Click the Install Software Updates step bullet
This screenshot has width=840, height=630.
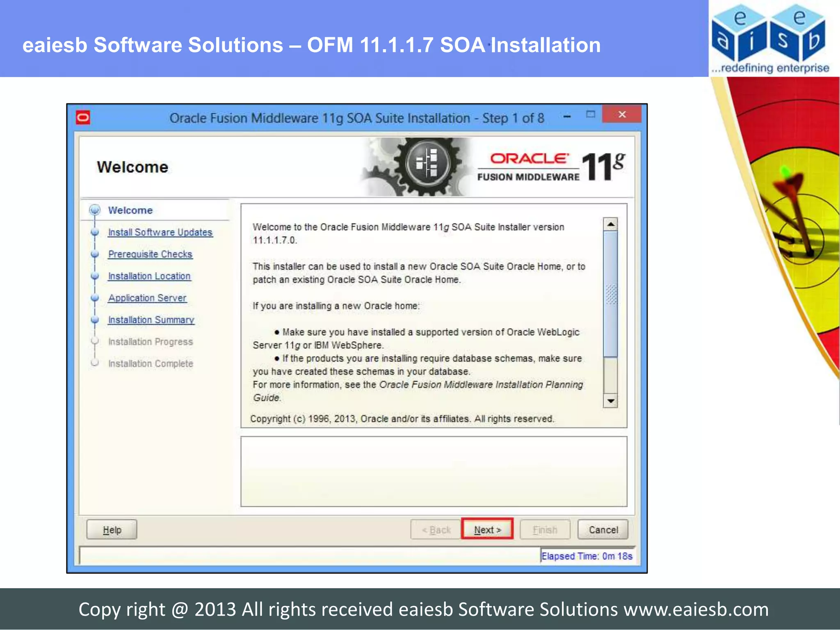[x=95, y=232]
